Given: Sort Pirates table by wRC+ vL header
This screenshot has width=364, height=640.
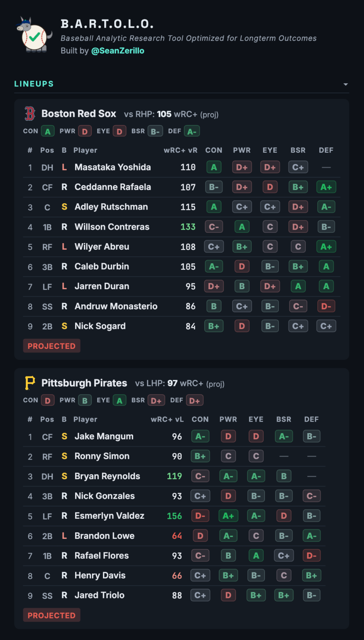Looking at the screenshot, I should pyautogui.click(x=167, y=420).
